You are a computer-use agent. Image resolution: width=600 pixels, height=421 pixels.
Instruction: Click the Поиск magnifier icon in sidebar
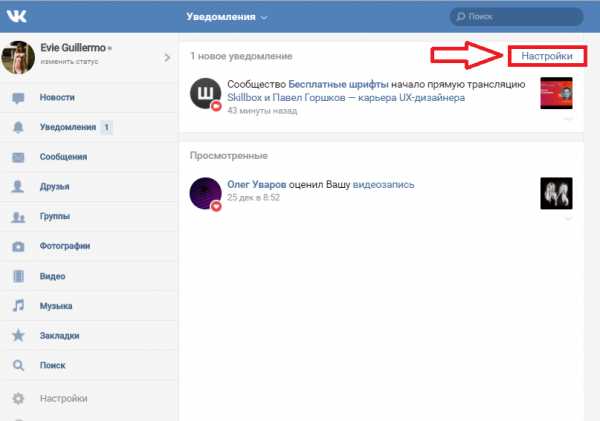point(18,366)
